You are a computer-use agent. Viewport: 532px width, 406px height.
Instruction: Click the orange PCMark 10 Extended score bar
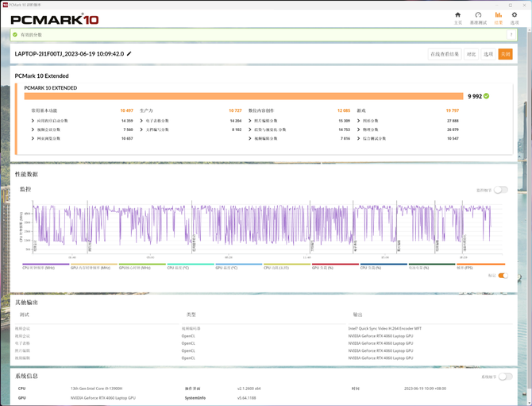(244, 96)
